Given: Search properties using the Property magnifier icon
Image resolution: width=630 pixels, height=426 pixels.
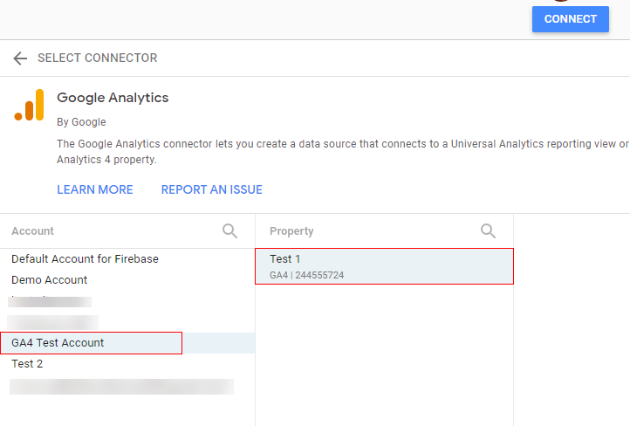Looking at the screenshot, I should pos(488,231).
